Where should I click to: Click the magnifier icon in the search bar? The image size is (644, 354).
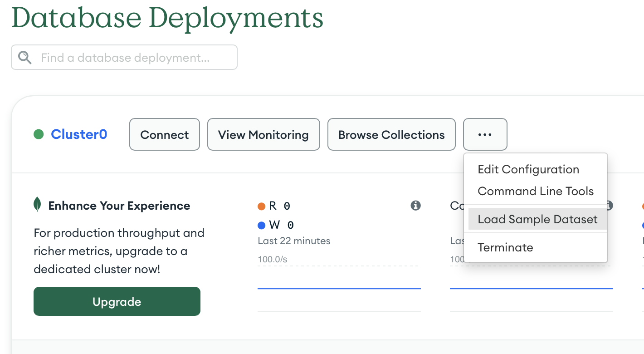point(24,57)
